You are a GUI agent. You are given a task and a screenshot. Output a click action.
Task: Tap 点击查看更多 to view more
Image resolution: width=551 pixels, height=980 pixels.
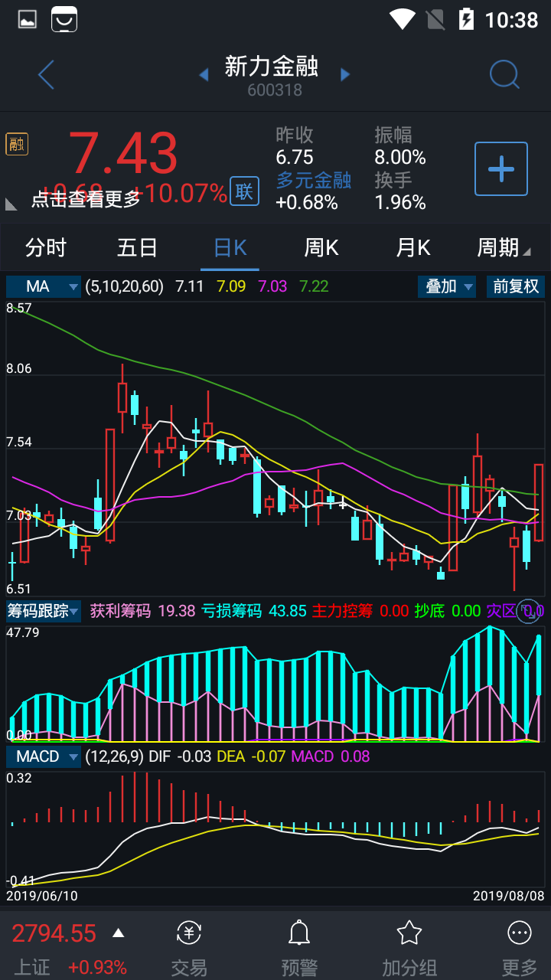click(86, 199)
